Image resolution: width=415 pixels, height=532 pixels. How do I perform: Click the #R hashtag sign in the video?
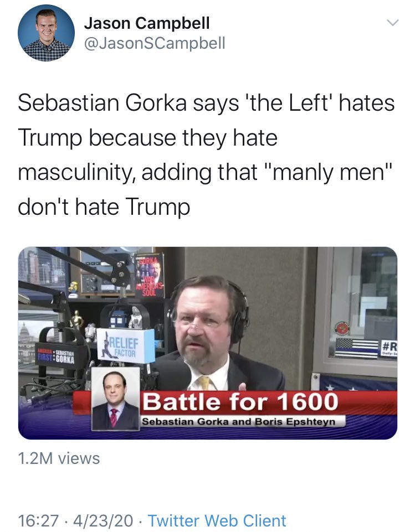(388, 348)
